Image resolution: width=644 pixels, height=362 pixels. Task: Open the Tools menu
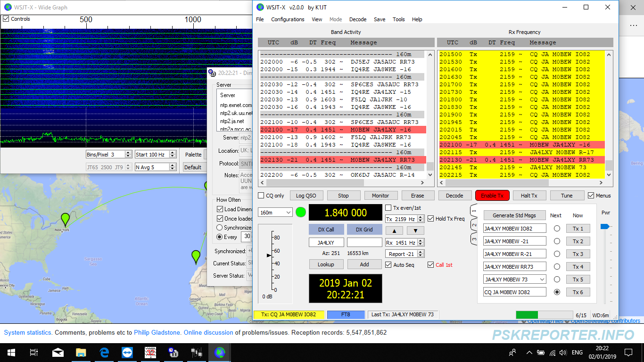(x=399, y=19)
